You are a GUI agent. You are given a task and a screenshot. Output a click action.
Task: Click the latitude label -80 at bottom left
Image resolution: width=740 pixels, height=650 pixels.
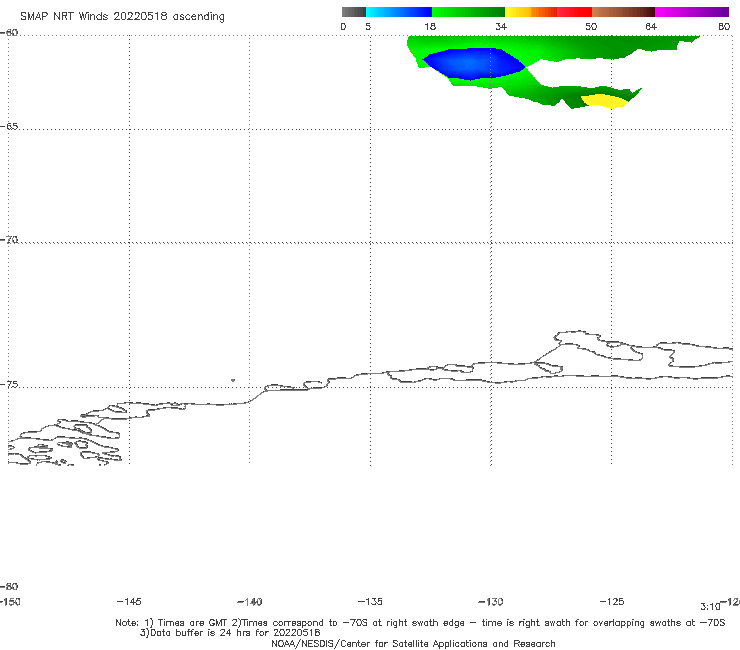pyautogui.click(x=9, y=586)
